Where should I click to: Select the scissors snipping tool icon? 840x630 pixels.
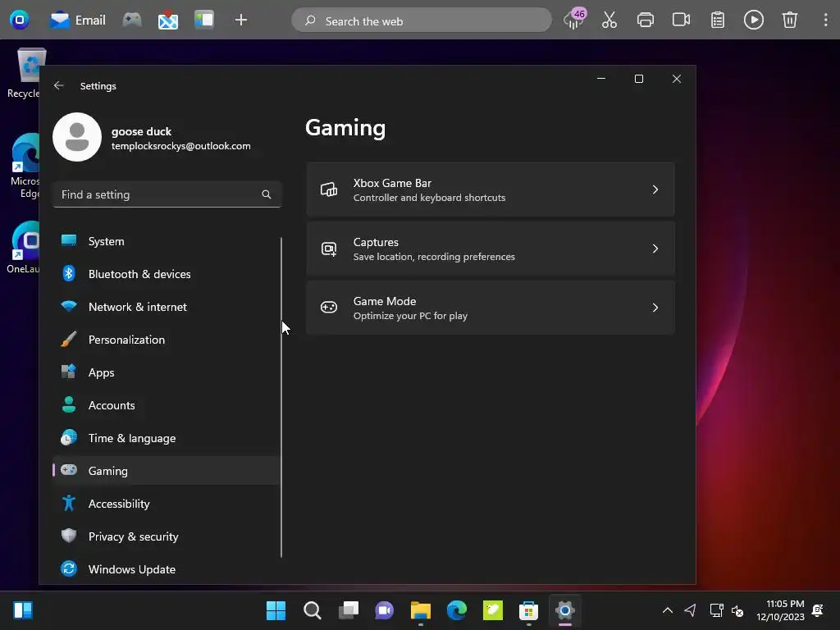(x=609, y=21)
